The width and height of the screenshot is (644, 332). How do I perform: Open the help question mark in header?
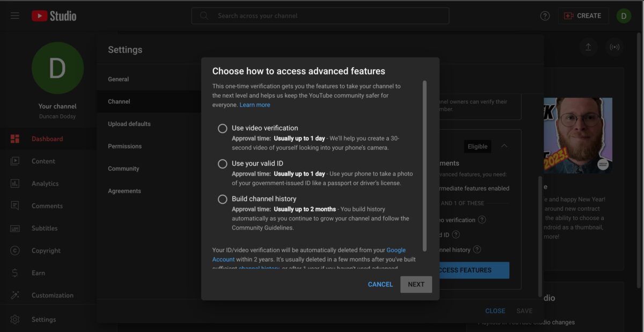(545, 16)
